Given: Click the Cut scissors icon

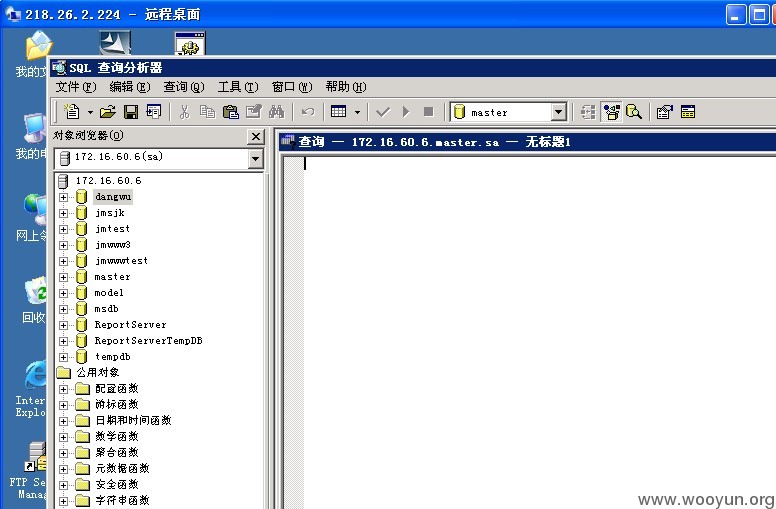Looking at the screenshot, I should click(184, 112).
